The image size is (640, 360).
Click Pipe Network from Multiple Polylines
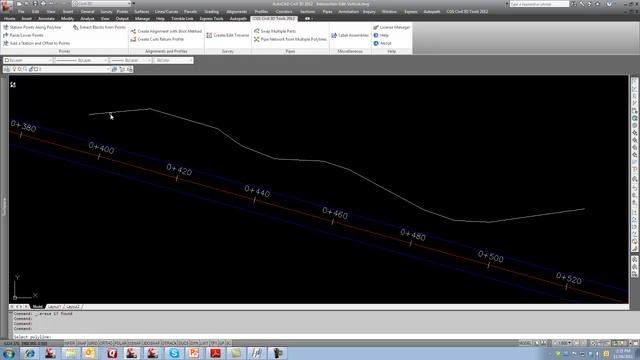pos(290,39)
